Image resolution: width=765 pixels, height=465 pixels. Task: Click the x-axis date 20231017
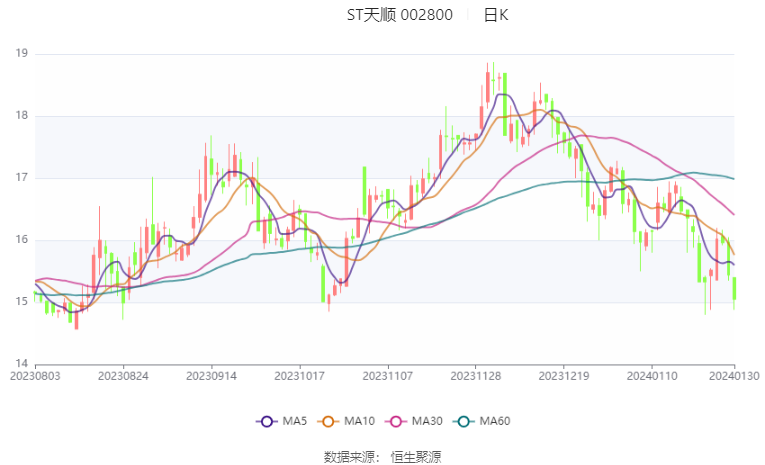point(300,376)
